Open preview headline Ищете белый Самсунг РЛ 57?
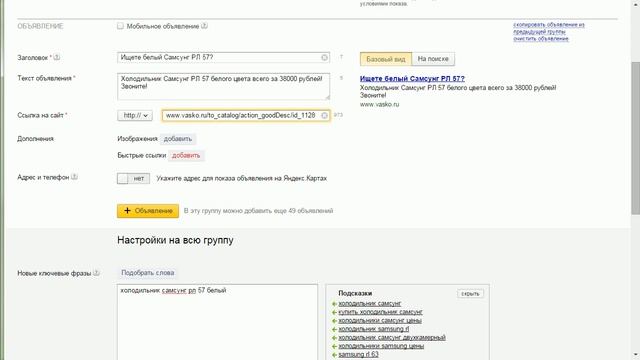 pos(412,78)
